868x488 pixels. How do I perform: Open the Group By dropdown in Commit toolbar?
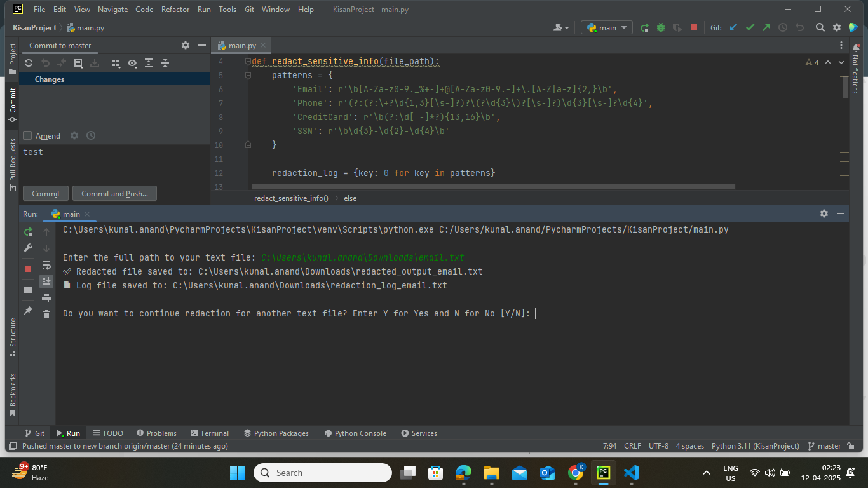point(116,63)
